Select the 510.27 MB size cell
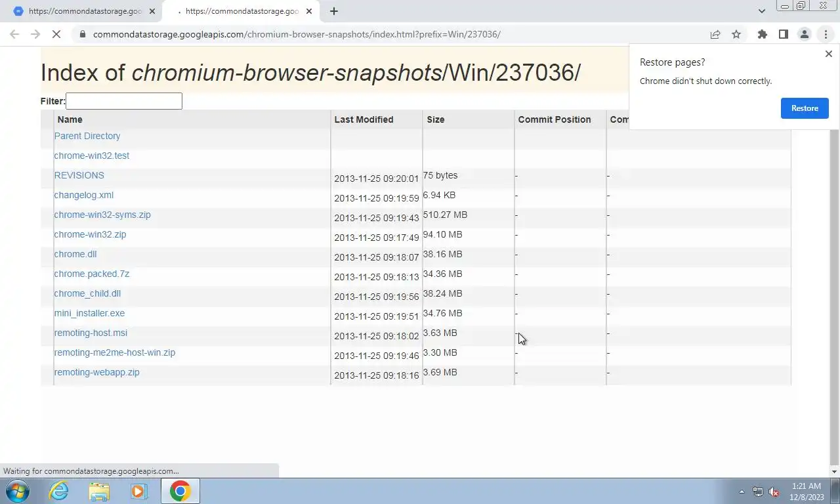Image resolution: width=840 pixels, height=504 pixels. click(x=445, y=215)
